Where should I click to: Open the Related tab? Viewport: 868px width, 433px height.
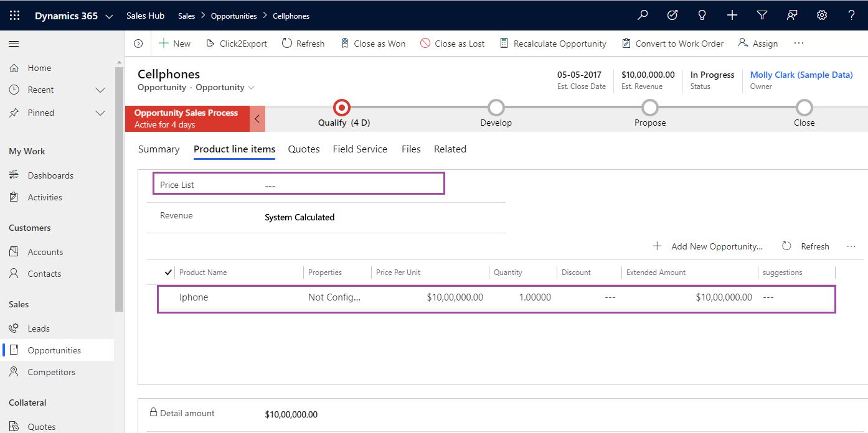[x=450, y=149]
